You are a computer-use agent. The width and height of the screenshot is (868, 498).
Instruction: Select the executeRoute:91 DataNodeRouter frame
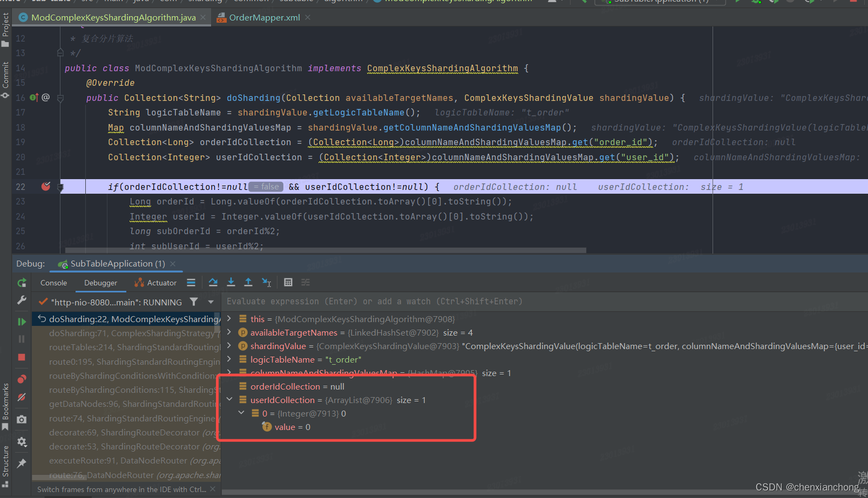(x=126, y=461)
